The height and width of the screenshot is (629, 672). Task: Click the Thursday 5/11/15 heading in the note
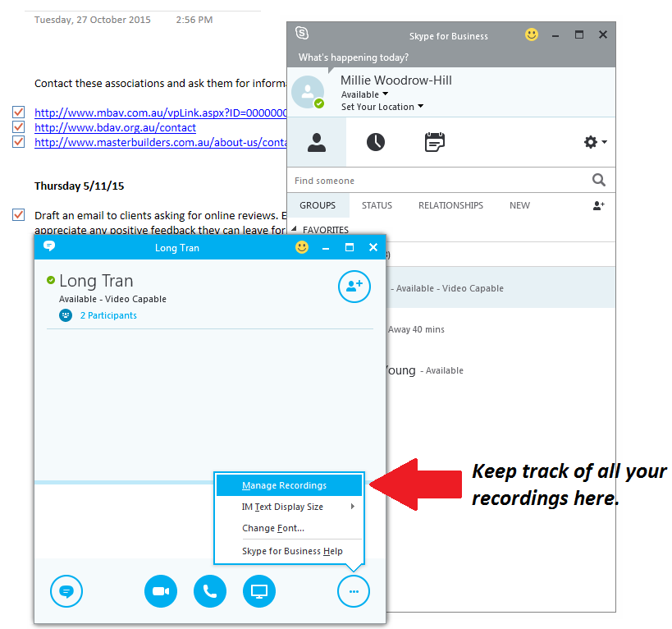point(80,186)
